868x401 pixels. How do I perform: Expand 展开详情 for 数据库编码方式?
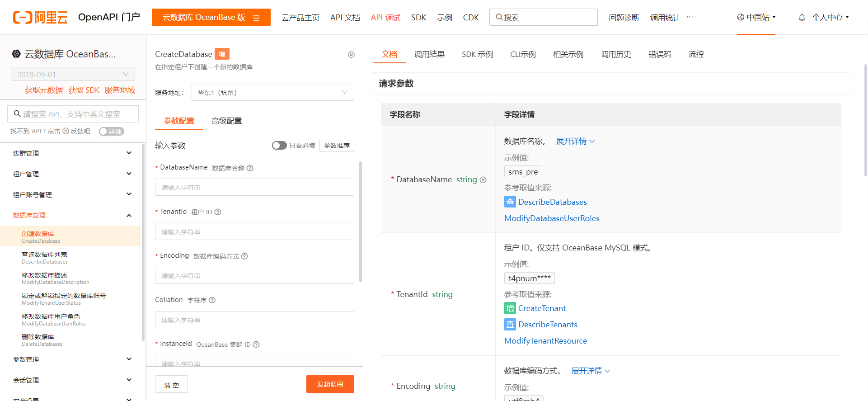tap(591, 371)
